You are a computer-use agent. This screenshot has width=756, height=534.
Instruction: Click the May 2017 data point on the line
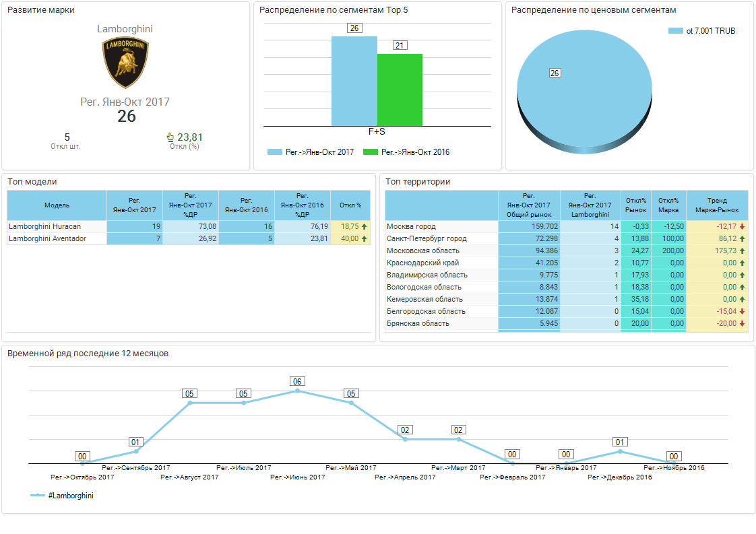point(351,403)
